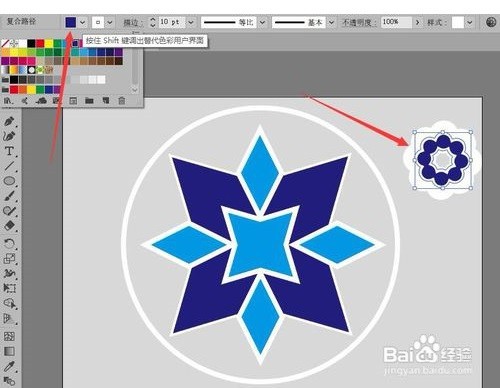
Task: Expand the stroke weight dropdown
Action: (x=191, y=22)
